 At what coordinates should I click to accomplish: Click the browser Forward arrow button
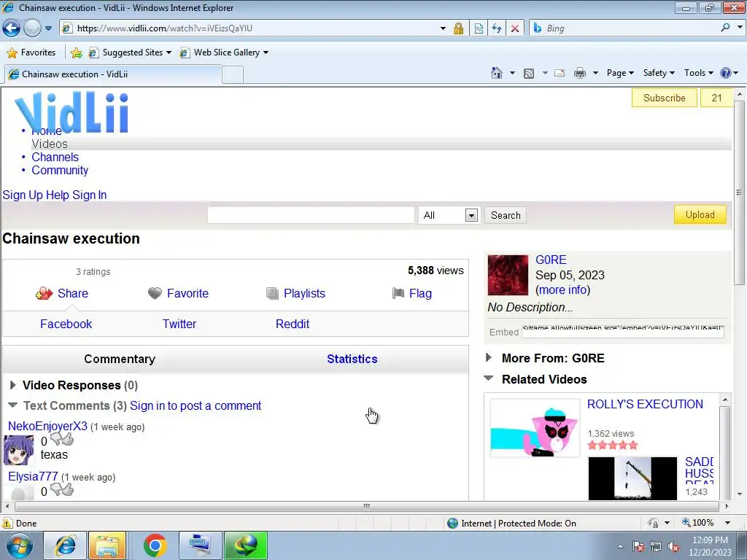[32, 28]
